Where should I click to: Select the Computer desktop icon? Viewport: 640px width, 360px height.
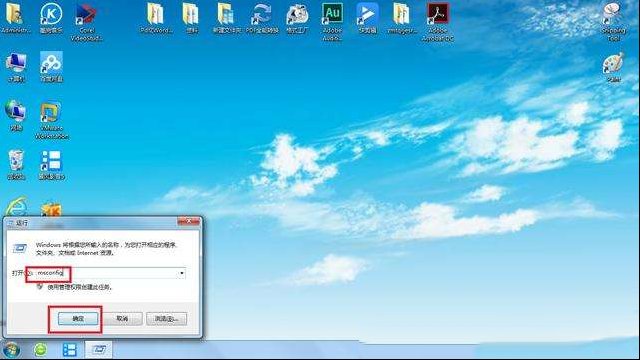tap(16, 67)
